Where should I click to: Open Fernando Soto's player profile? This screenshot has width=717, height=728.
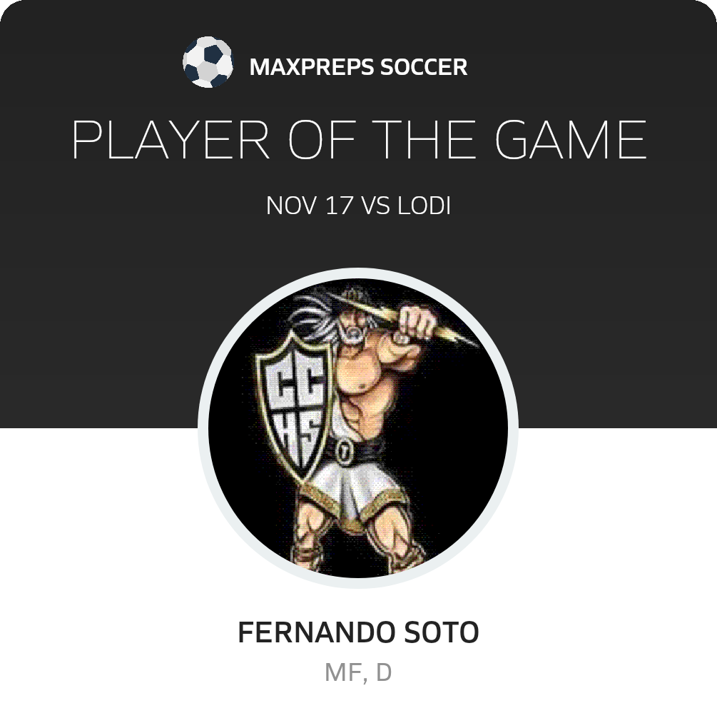358,632
